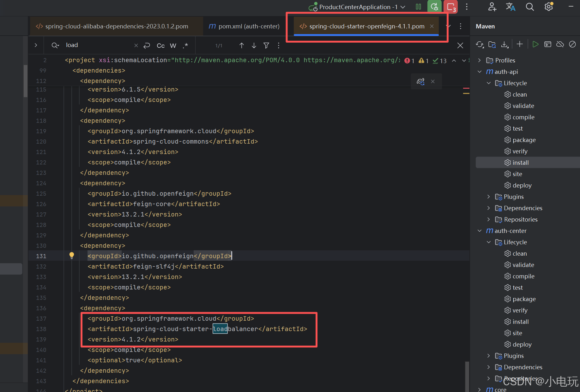Open the more actions menu beside the stop icon
580x392 pixels.
point(467,7)
